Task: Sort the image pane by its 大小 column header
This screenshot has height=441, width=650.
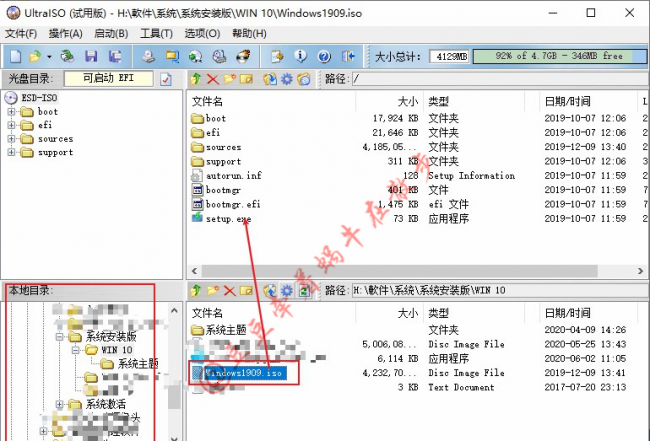Action: (x=390, y=101)
